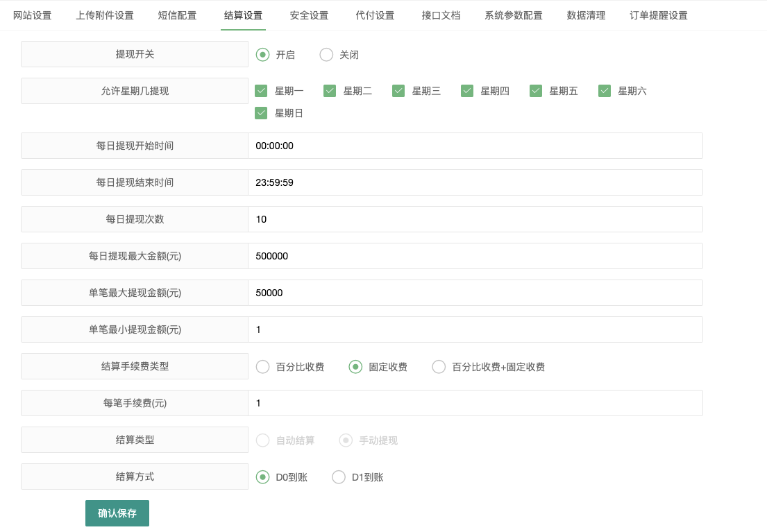Toggle the 星期三 checkbox

point(398,90)
